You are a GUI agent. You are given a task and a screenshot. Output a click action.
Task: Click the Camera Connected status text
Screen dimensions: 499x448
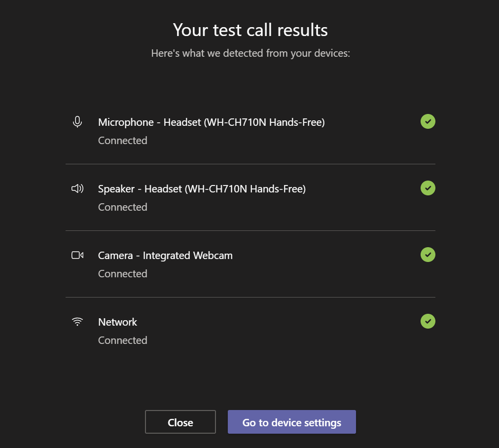[122, 273]
